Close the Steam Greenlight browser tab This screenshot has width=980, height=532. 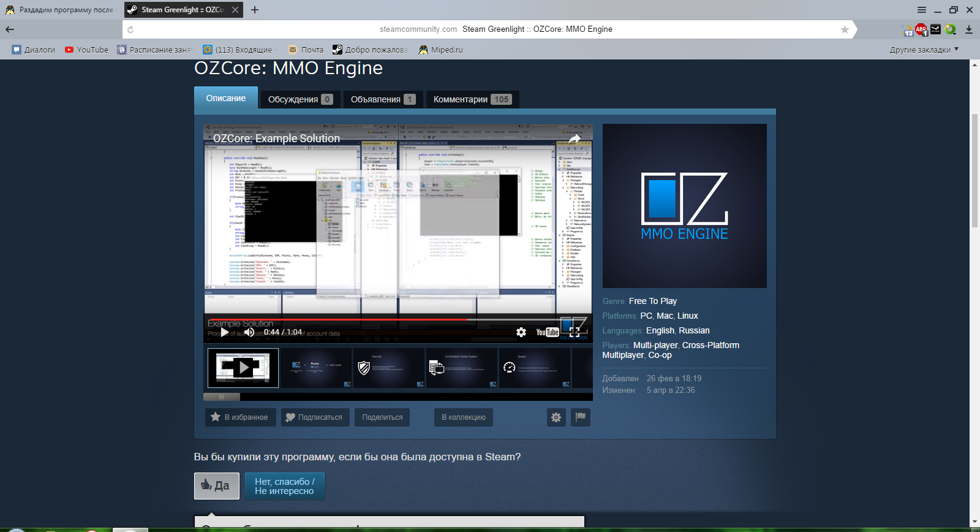(235, 10)
